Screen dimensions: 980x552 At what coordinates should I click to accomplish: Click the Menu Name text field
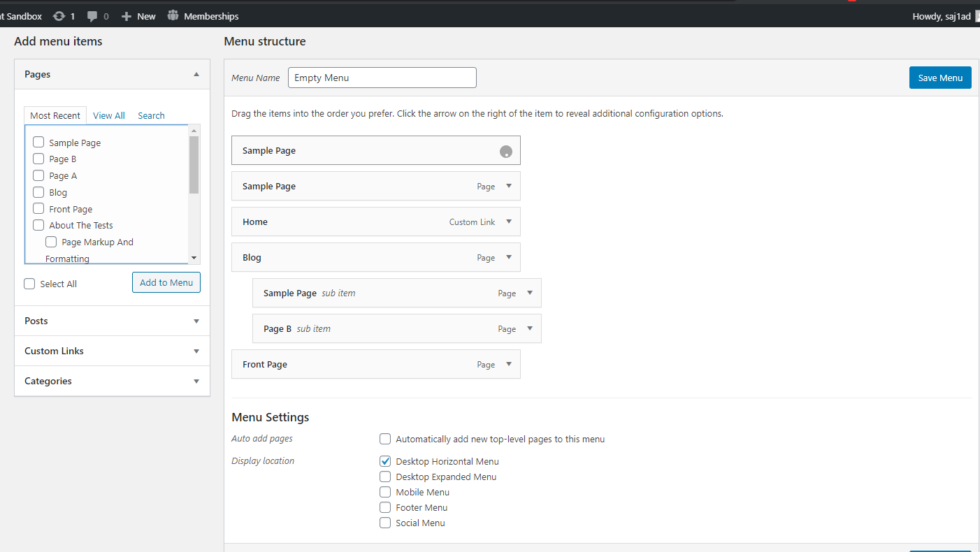382,78
